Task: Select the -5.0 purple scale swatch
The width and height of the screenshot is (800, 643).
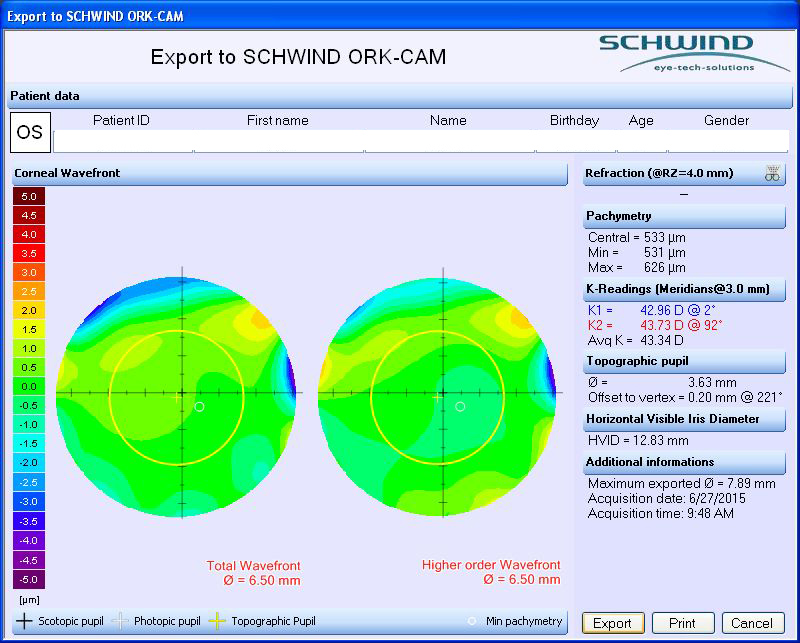Action: (x=29, y=579)
